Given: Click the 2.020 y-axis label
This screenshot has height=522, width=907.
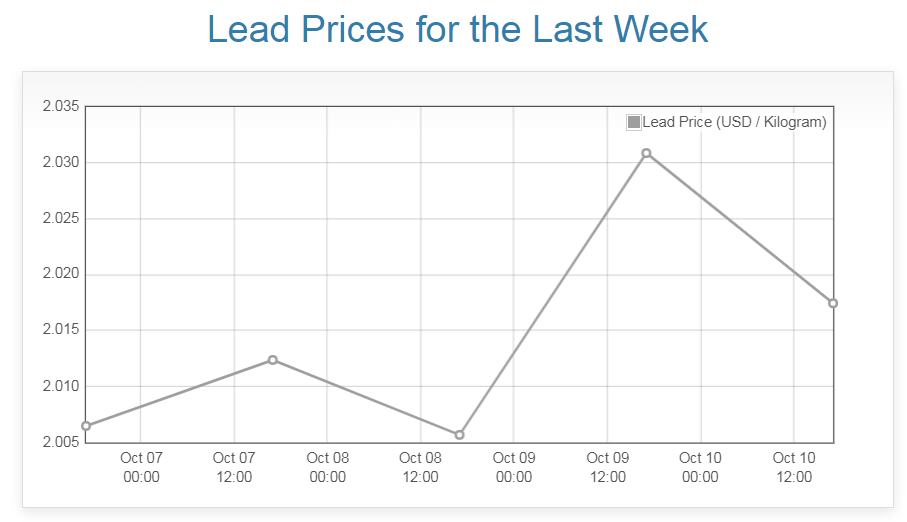Looking at the screenshot, I should [x=60, y=274].
